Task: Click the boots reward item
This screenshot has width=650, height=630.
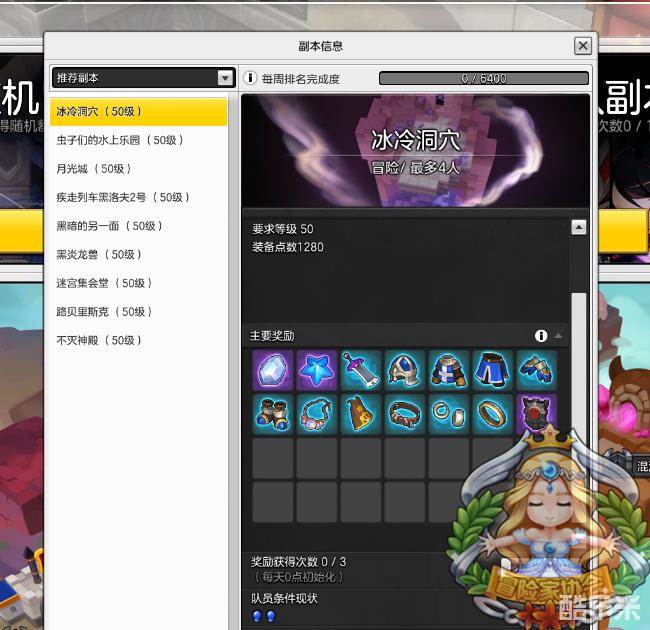Action: [272, 413]
